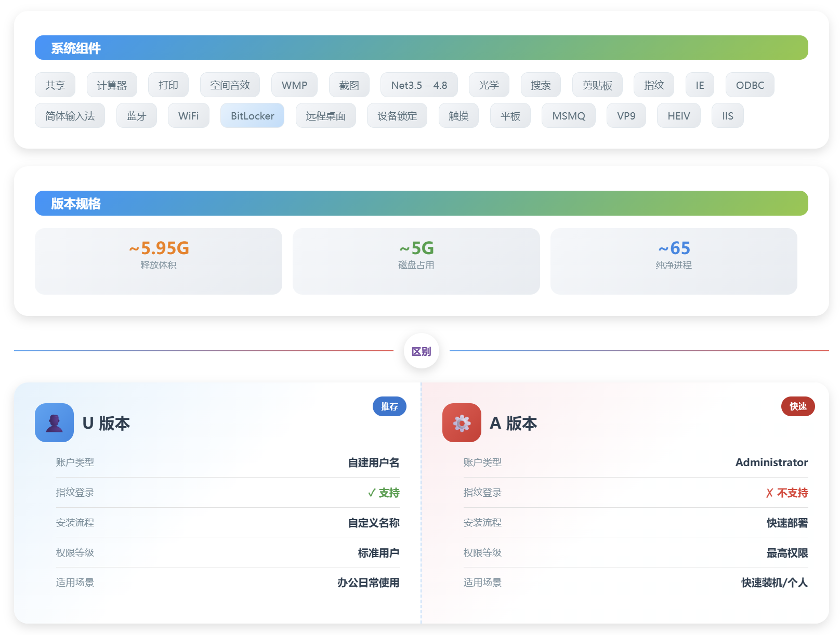Click the 快速部署 value

pos(787,523)
